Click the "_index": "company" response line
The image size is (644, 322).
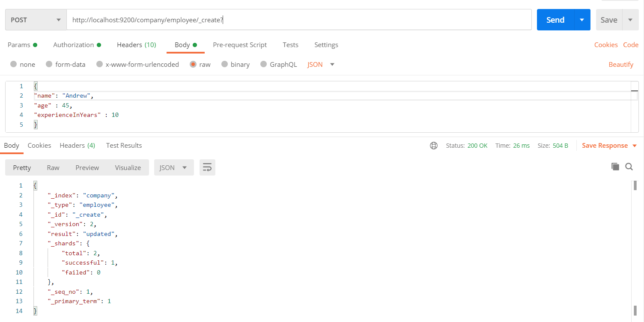(82, 195)
